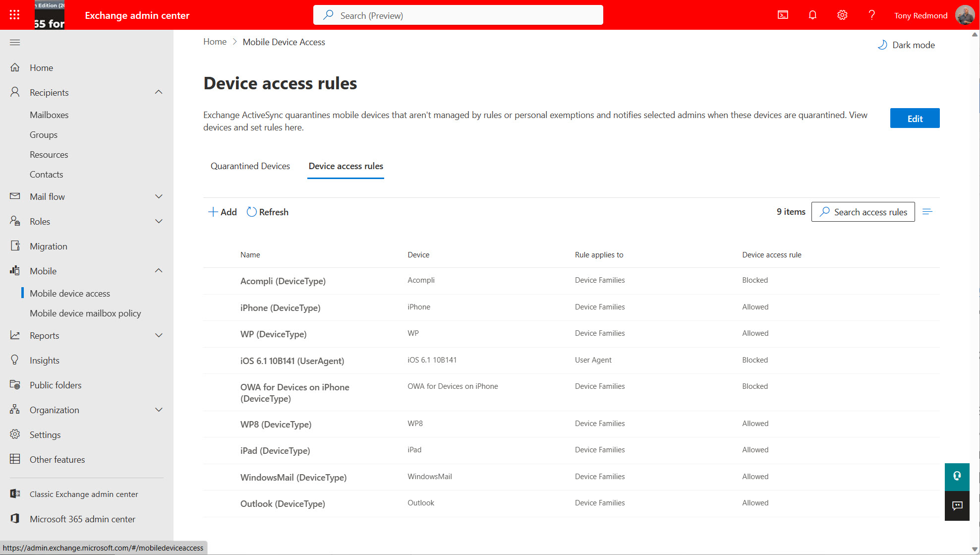Collapse the Mobile section chevron
The width and height of the screenshot is (980, 555).
pyautogui.click(x=159, y=271)
